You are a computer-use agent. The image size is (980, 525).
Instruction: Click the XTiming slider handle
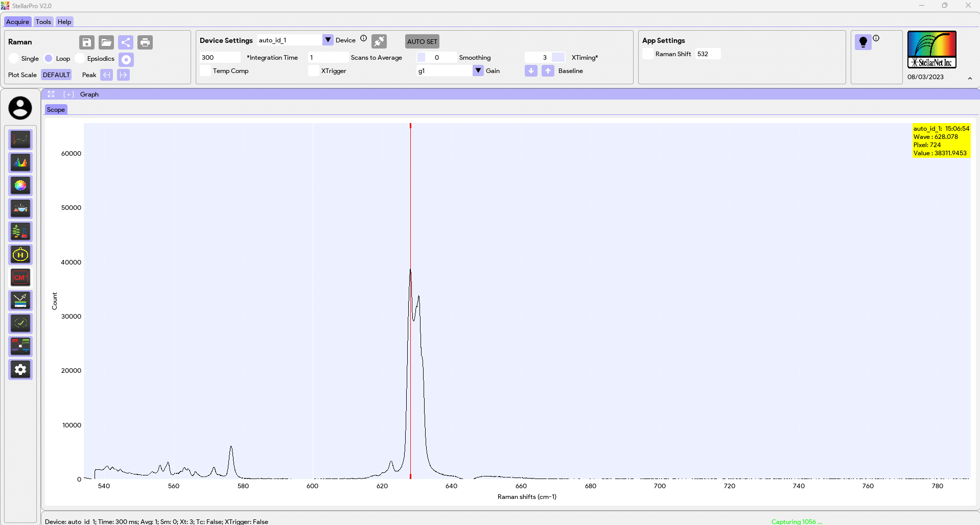click(558, 57)
